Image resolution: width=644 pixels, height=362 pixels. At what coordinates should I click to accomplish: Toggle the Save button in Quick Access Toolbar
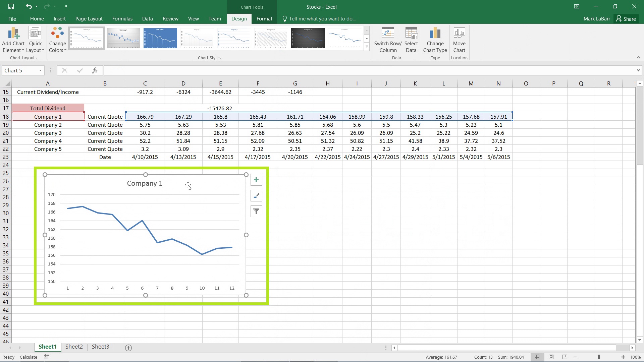[11, 6]
